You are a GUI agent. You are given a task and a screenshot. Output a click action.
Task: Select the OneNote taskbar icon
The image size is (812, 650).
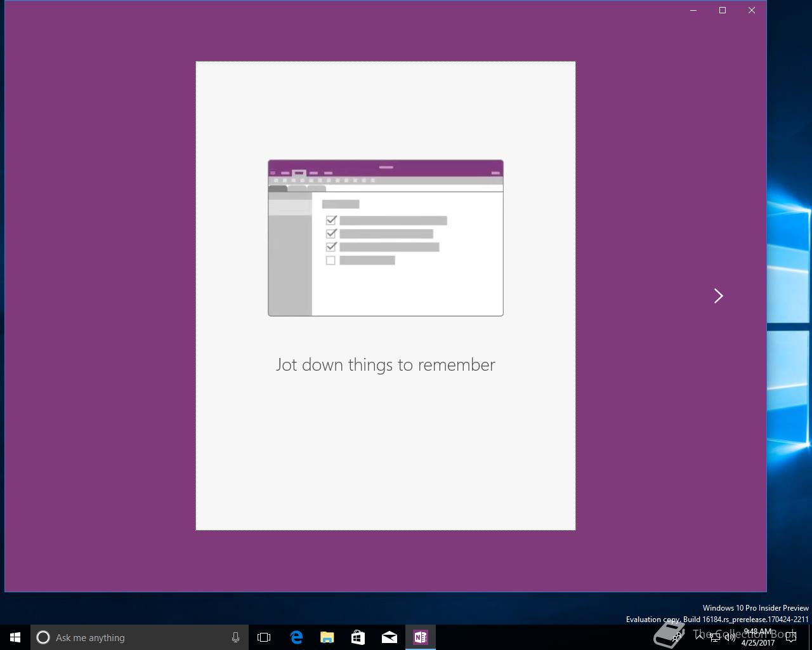tap(420, 637)
